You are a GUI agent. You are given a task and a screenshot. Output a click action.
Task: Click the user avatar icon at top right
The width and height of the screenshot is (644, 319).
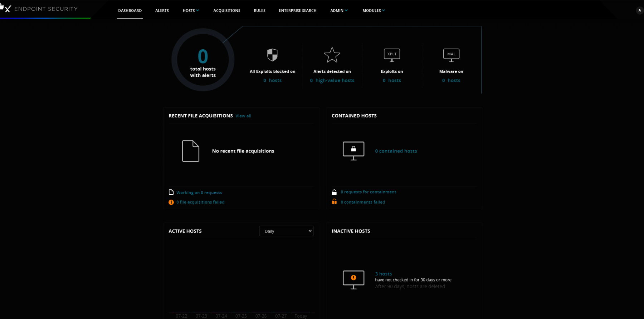click(x=639, y=10)
